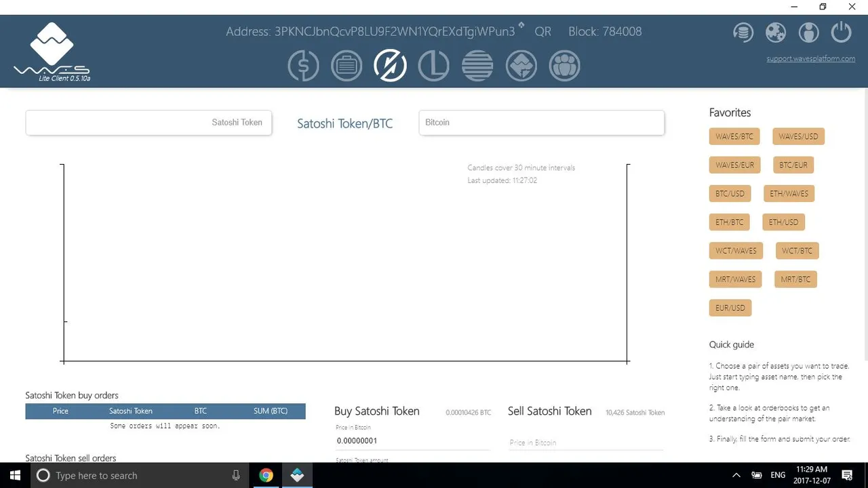Select the ETH/BTC favorite pair
This screenshot has height=488, width=868.
coord(730,222)
